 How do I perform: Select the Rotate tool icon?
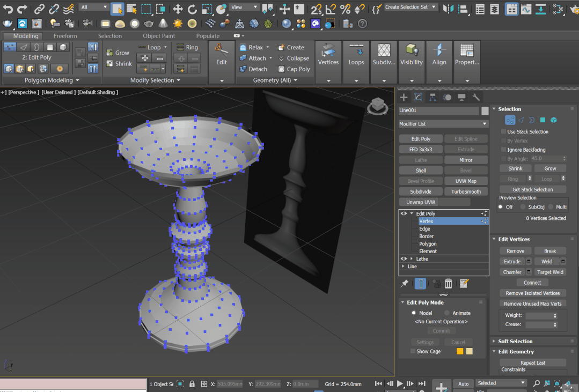click(192, 9)
